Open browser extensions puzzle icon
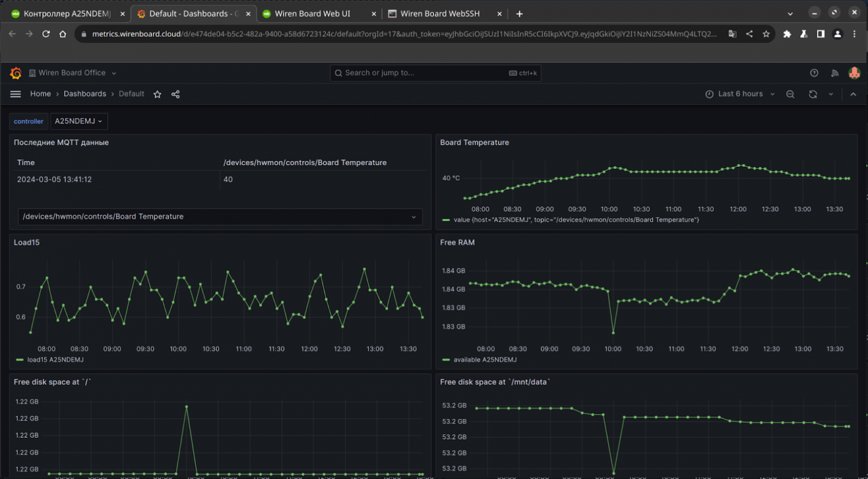The width and height of the screenshot is (868, 479). click(787, 34)
